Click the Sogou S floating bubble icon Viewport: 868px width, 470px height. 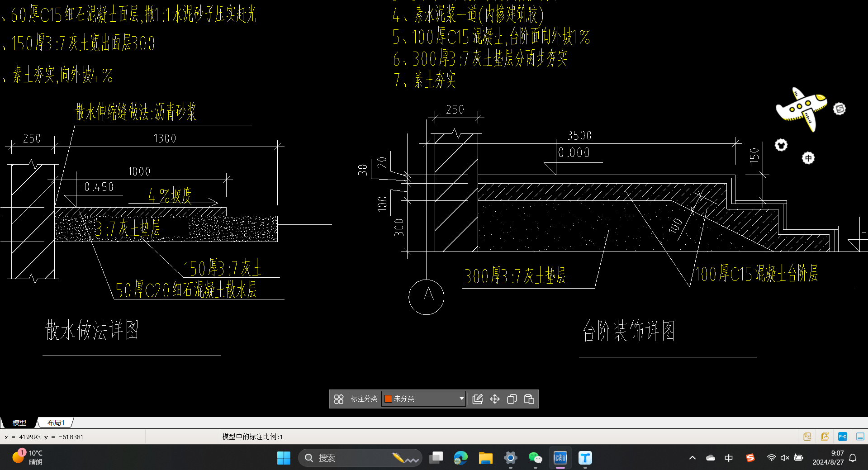pos(840,109)
